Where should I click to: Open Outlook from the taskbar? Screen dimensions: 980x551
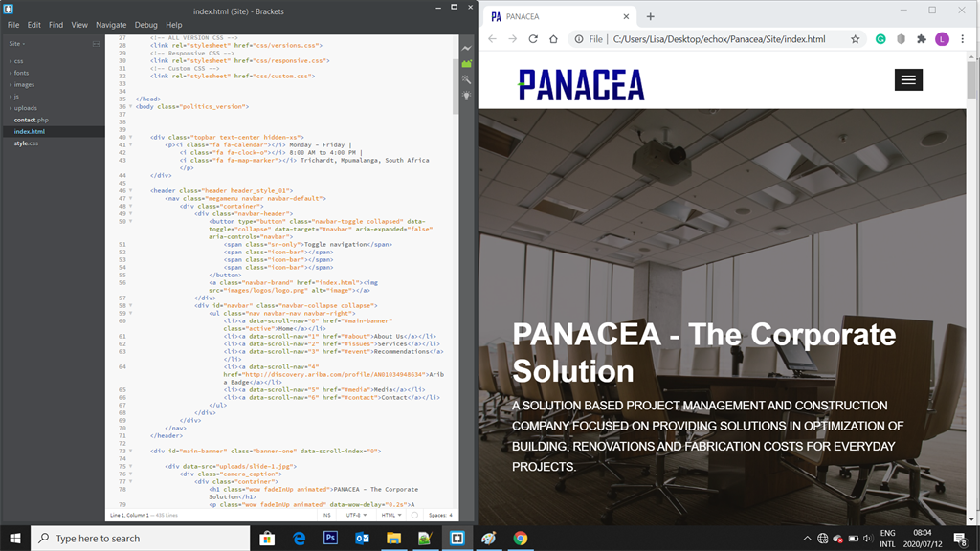click(362, 538)
